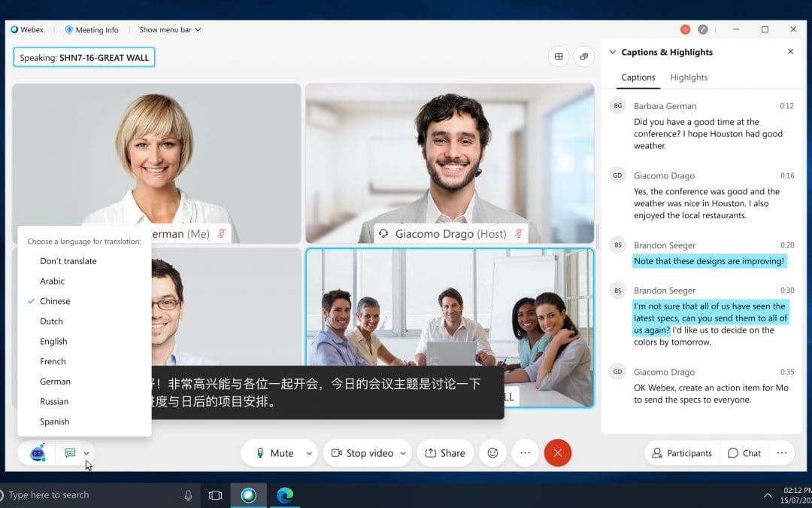Viewport: 812px width, 508px height.
Task: Click the gray indicator icon in title bar
Action: click(703, 29)
